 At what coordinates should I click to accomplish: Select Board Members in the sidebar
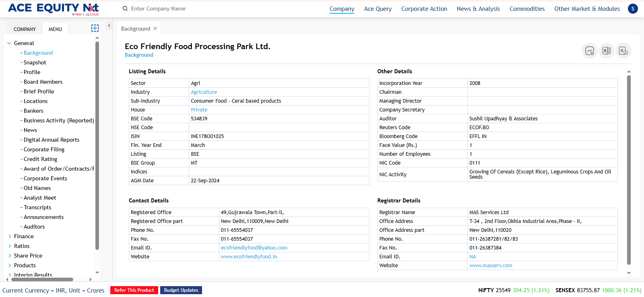point(43,82)
